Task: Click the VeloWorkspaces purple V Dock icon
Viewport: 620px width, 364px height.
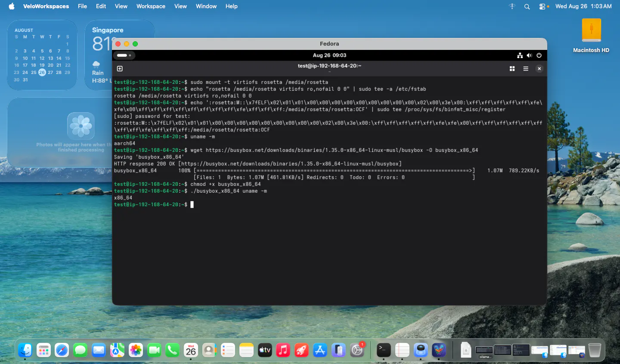Action: [439, 350]
